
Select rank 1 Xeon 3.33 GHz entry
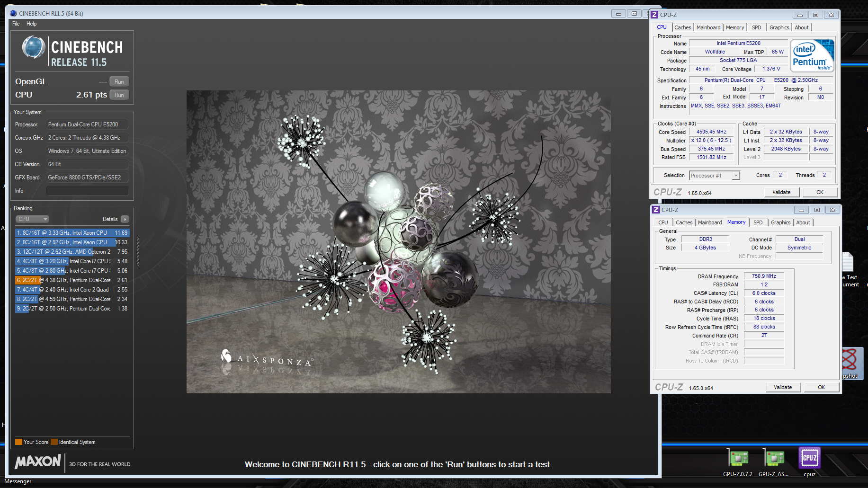(72, 233)
